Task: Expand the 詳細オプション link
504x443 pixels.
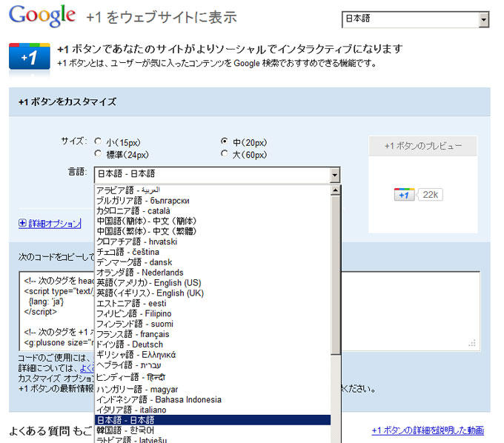Action: pos(54,223)
